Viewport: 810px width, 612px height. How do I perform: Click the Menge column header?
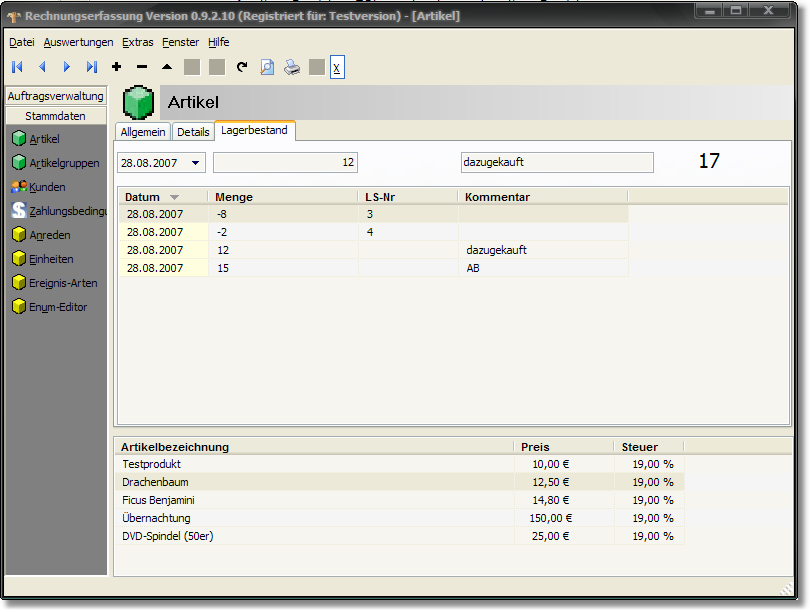(x=283, y=197)
